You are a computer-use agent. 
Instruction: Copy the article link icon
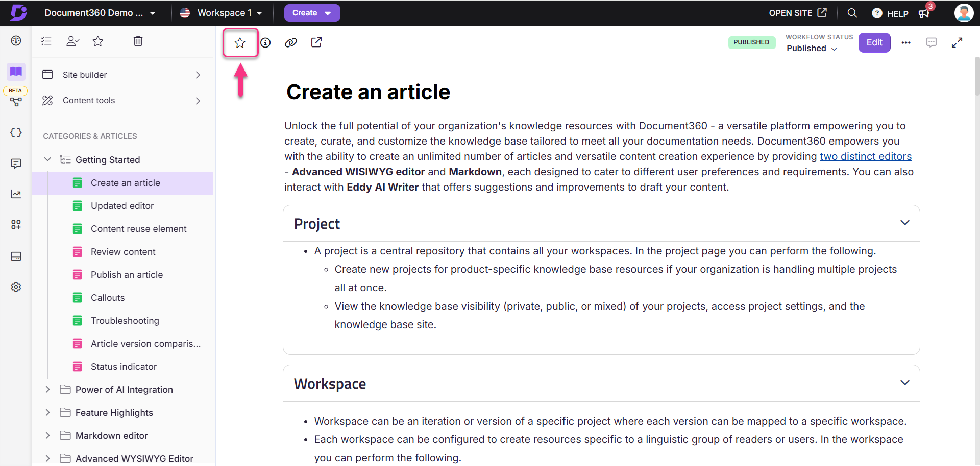tap(291, 42)
